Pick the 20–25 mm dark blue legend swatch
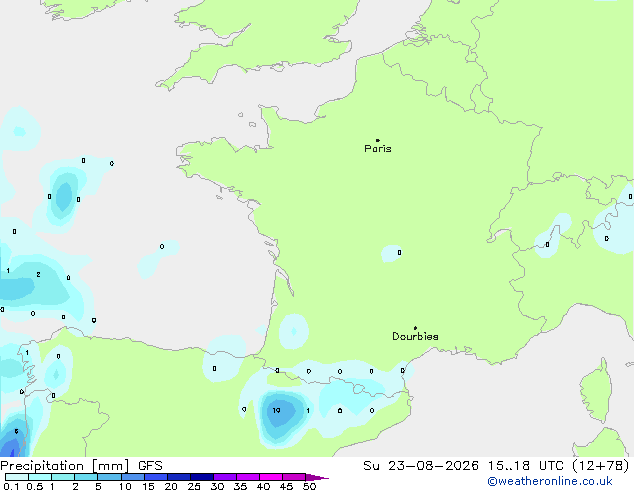634x490 pixels. pos(179,477)
